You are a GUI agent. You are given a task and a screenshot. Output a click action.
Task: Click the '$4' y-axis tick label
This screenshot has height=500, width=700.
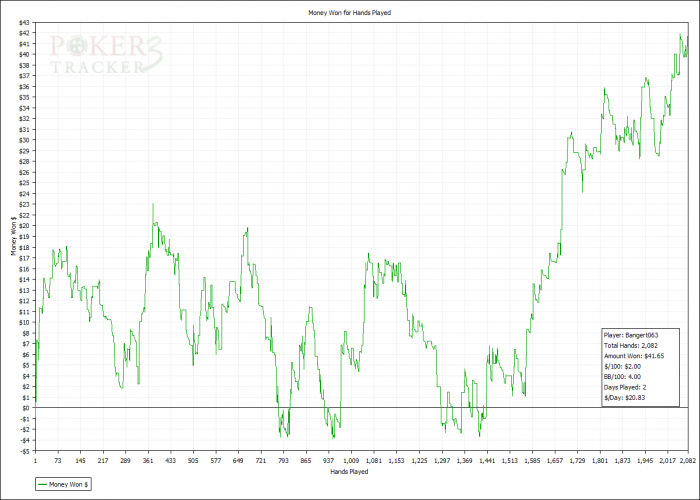(x=25, y=376)
